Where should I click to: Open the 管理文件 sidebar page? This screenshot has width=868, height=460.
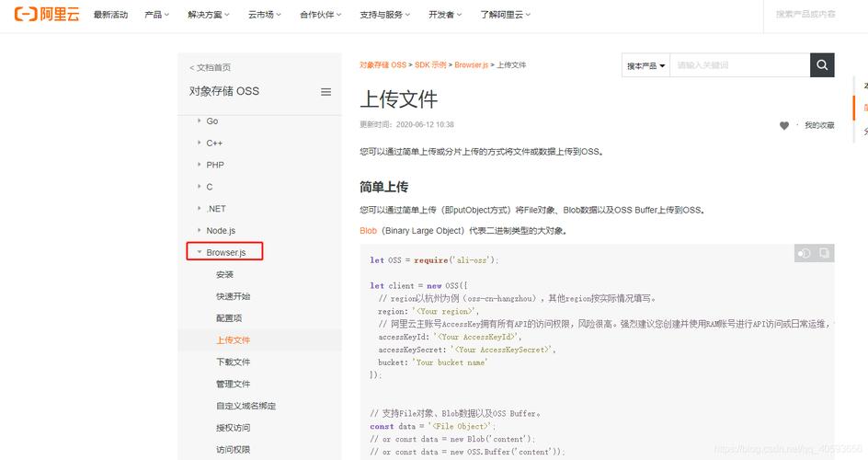tap(233, 384)
